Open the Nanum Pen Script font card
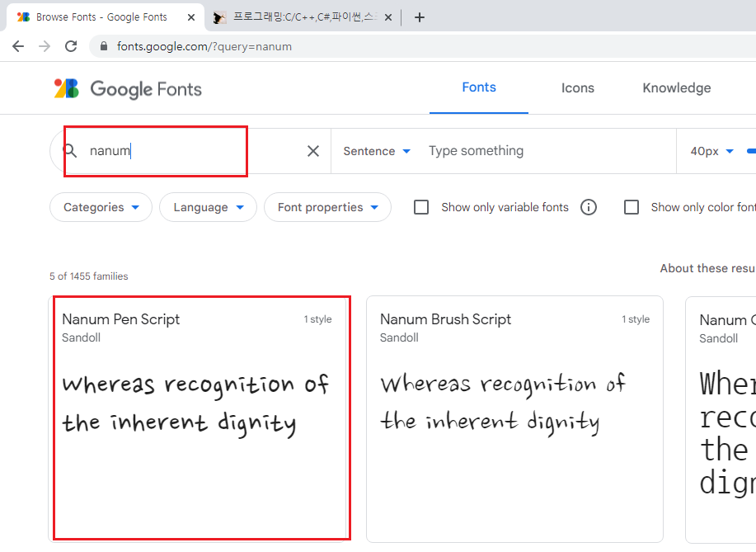The image size is (756, 552). (x=200, y=419)
